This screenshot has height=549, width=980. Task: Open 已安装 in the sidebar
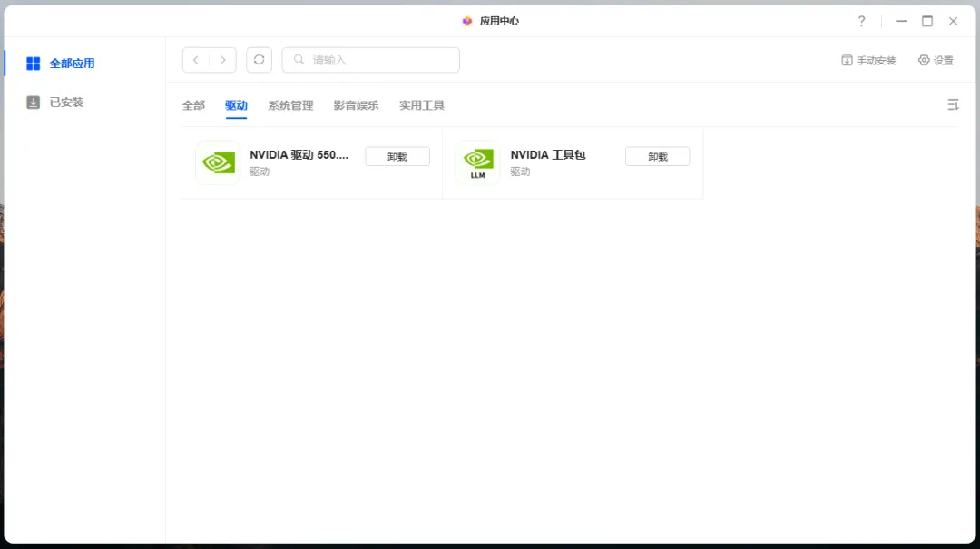click(66, 103)
